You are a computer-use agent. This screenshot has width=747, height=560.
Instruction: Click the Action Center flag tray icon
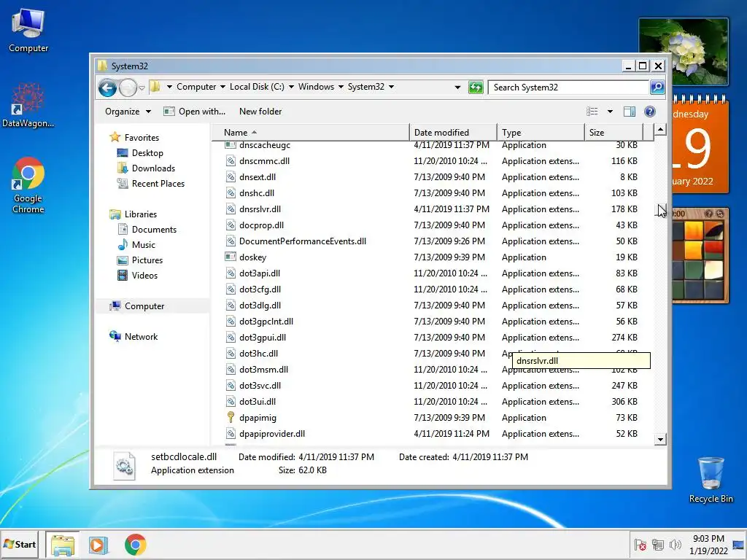[640, 545]
